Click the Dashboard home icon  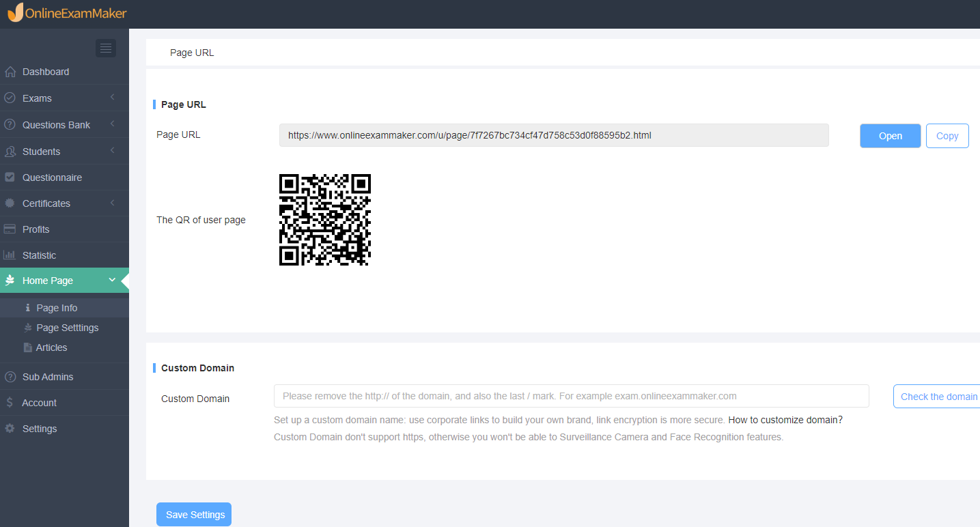(10, 72)
